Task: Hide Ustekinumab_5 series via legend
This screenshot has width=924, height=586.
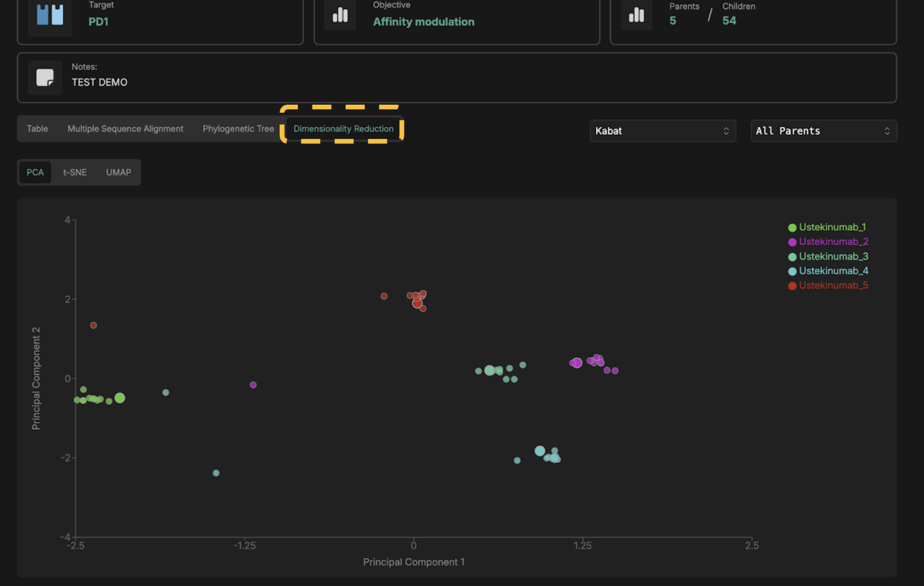Action: click(x=833, y=285)
